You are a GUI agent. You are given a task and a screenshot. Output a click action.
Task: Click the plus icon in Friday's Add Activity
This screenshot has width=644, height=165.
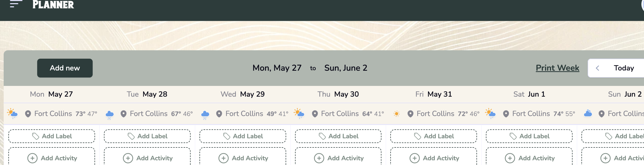coord(415,158)
